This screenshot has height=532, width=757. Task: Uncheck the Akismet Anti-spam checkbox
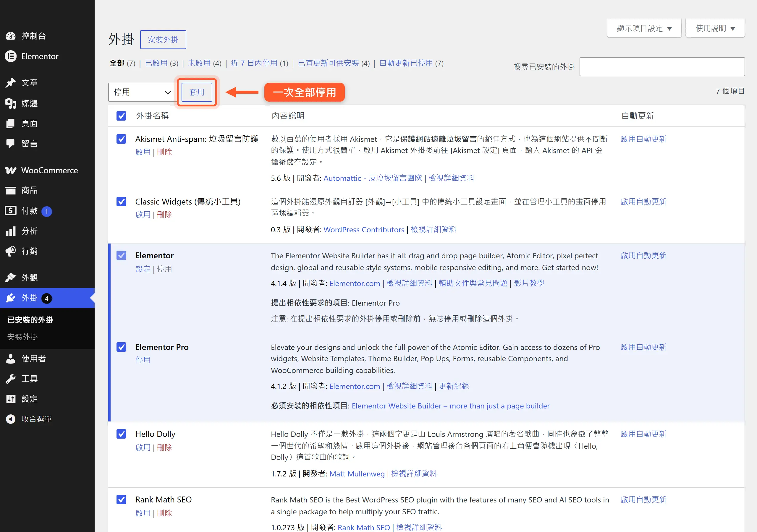(x=121, y=139)
